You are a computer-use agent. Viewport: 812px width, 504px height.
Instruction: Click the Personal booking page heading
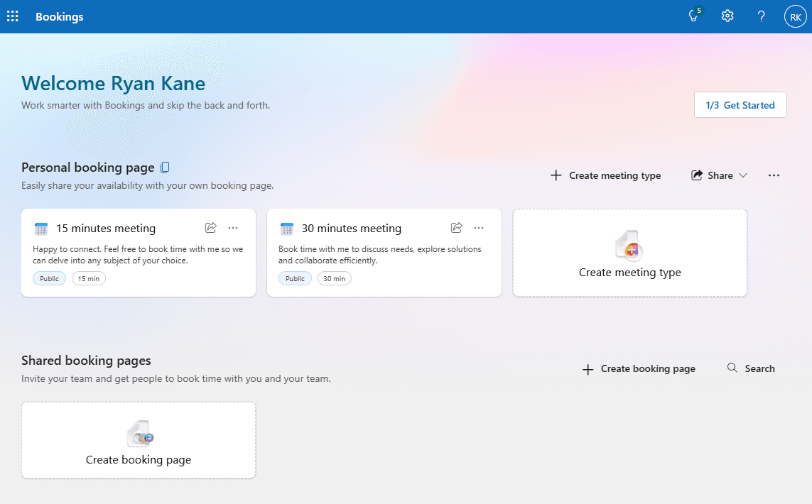click(88, 167)
